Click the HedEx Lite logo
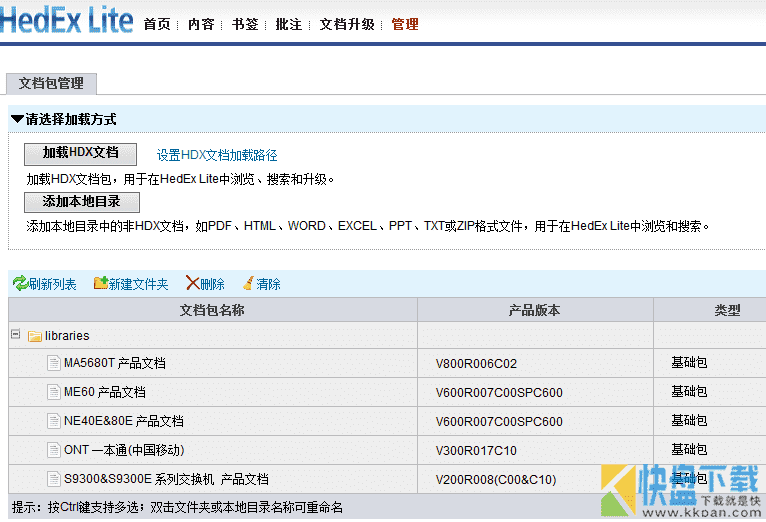 tap(66, 20)
